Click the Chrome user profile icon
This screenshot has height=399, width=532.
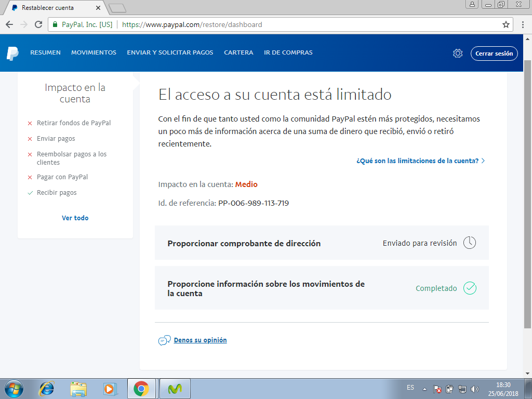click(x=472, y=4)
